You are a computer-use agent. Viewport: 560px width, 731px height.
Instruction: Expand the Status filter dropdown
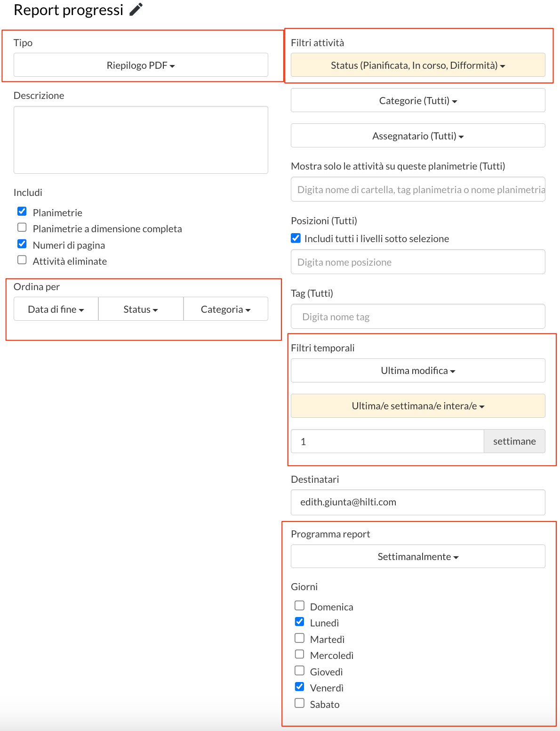pos(418,65)
